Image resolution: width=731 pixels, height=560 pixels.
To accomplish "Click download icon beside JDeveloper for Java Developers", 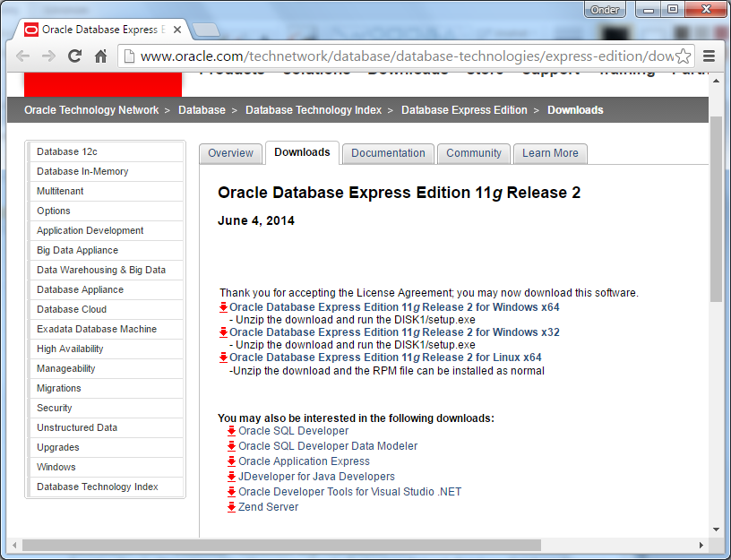I will tap(231, 477).
